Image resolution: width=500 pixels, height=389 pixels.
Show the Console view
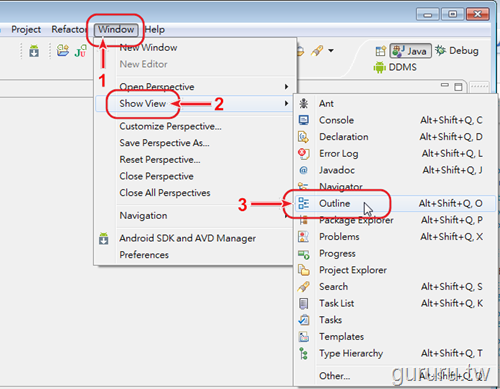click(395, 120)
